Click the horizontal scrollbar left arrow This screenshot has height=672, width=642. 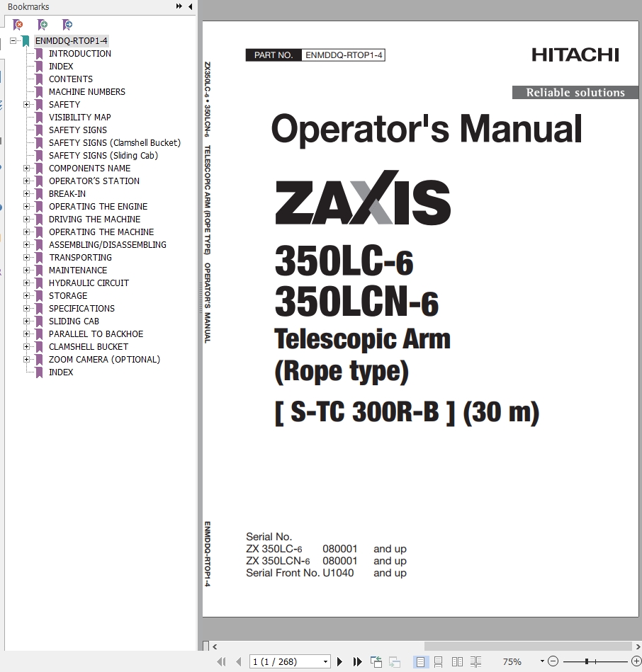[x=215, y=647]
